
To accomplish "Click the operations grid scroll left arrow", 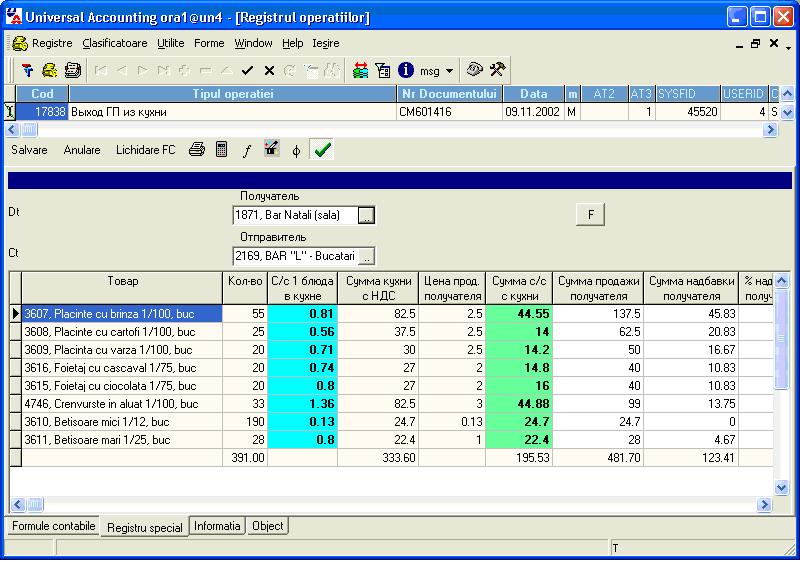I will coord(12,130).
